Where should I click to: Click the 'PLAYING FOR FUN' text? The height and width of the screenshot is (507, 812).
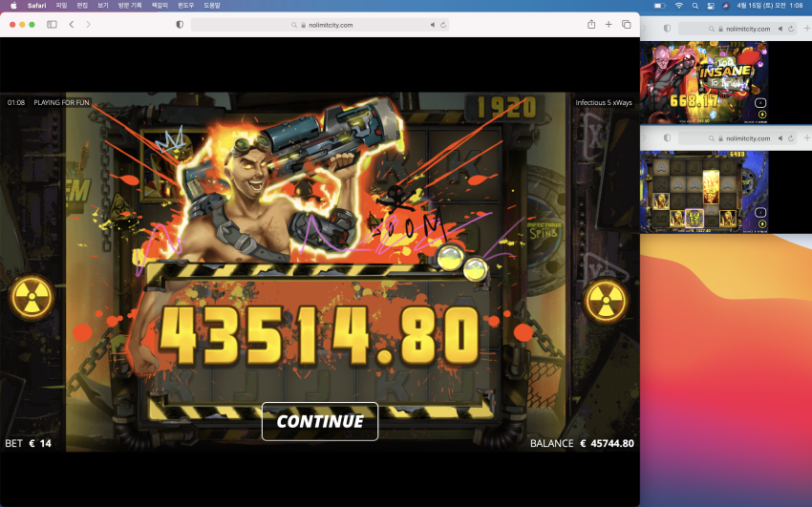click(x=62, y=102)
